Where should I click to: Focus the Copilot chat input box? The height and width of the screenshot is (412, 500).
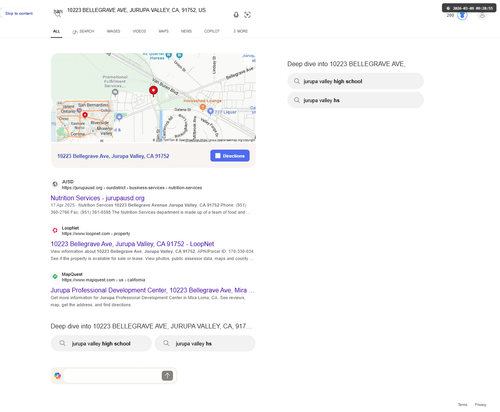tap(113, 376)
